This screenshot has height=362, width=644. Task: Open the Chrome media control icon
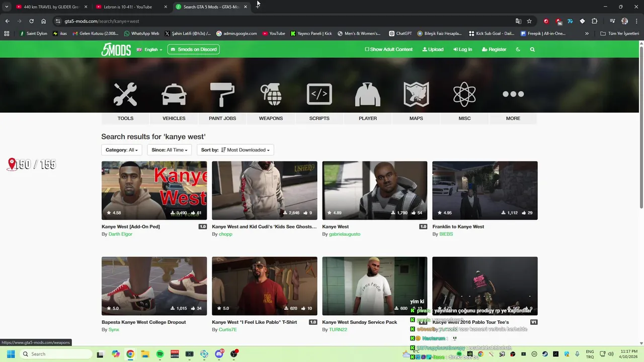pos(612,21)
